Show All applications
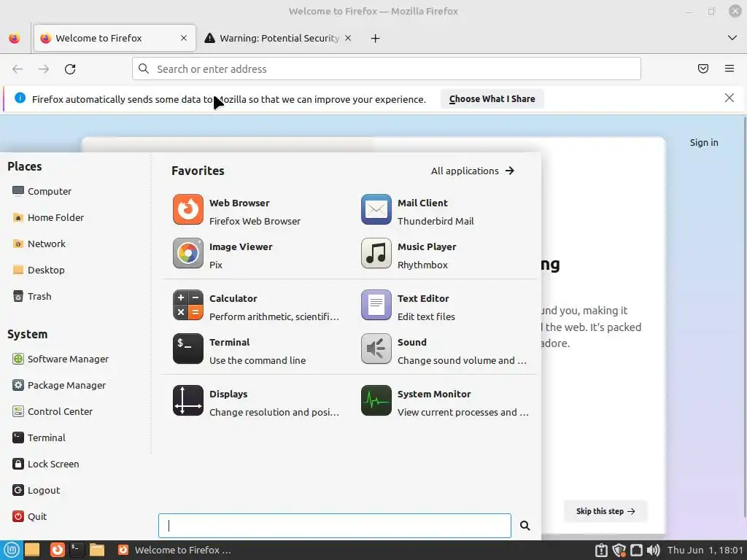747x560 pixels. tap(473, 171)
